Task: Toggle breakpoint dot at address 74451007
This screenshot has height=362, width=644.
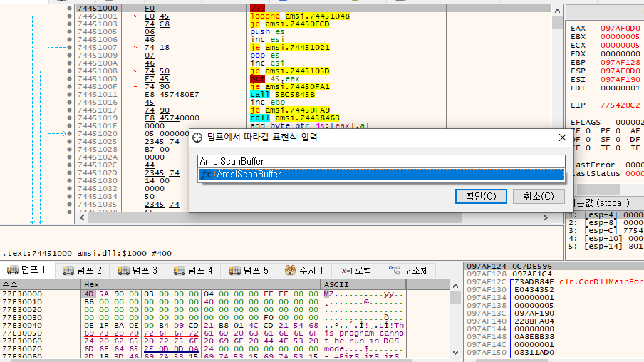Action: pos(69,47)
